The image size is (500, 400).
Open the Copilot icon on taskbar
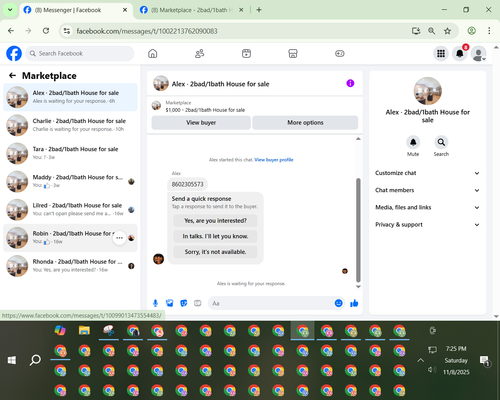coord(60,331)
